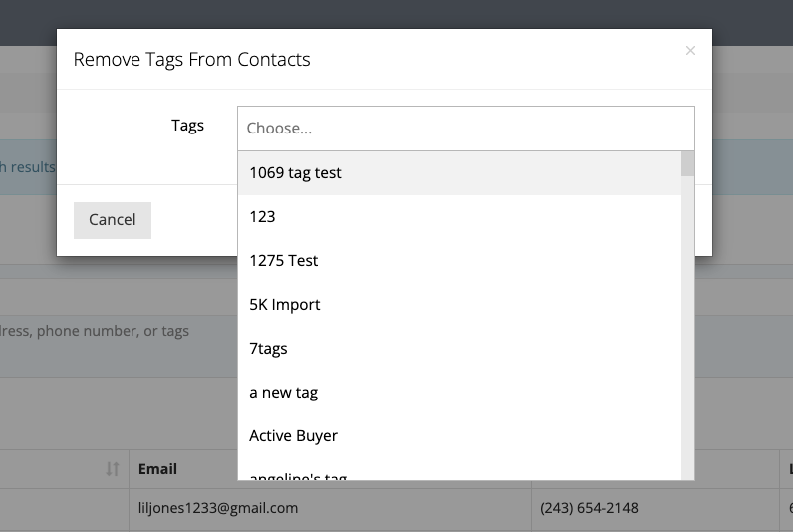793x532 pixels.
Task: Click the liljones1233@gmail.com email cell
Action: [x=330, y=508]
